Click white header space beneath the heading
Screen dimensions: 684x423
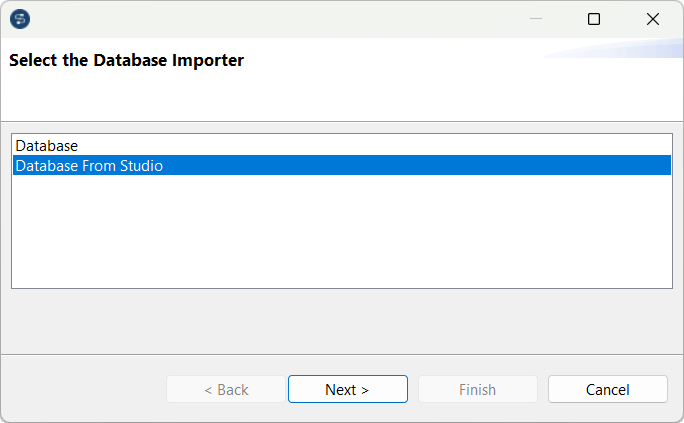[300, 97]
